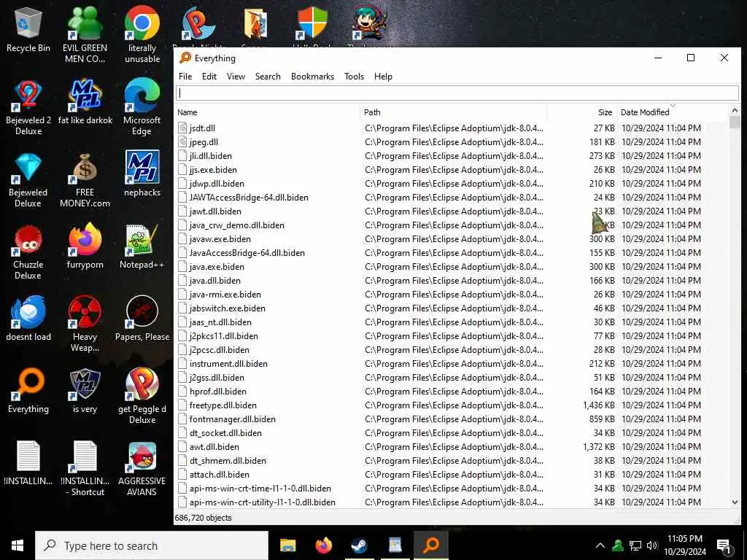Click the scroll down arrow in results list

click(735, 502)
